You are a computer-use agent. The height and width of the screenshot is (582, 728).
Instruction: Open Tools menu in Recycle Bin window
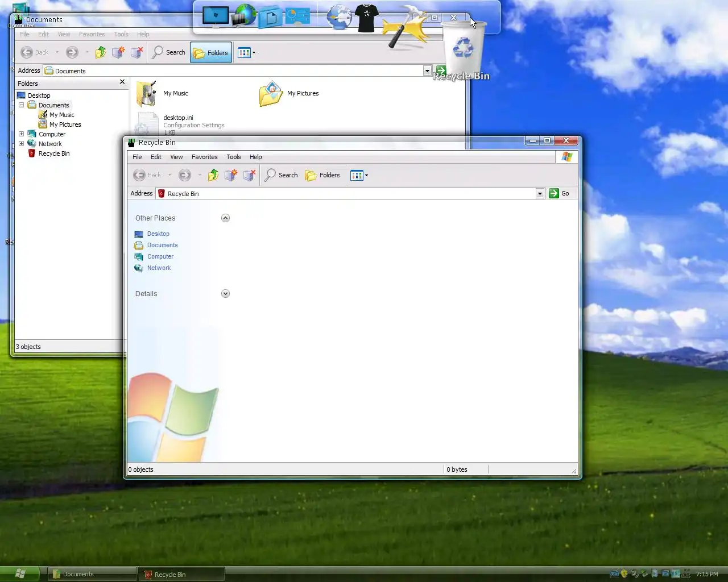click(x=233, y=157)
